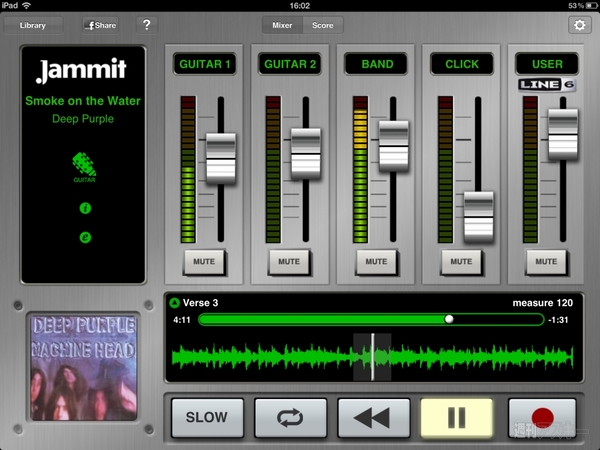Tap the green e icon in song panel

tap(85, 237)
